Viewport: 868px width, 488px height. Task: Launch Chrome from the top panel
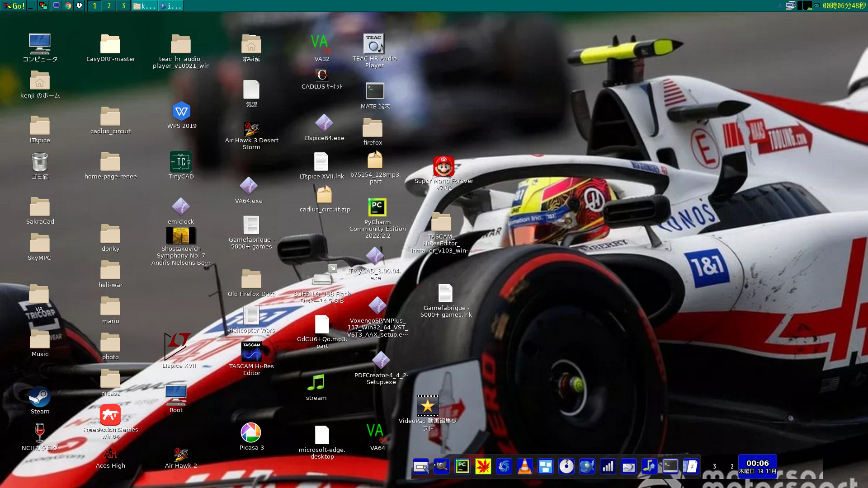coord(68,5)
